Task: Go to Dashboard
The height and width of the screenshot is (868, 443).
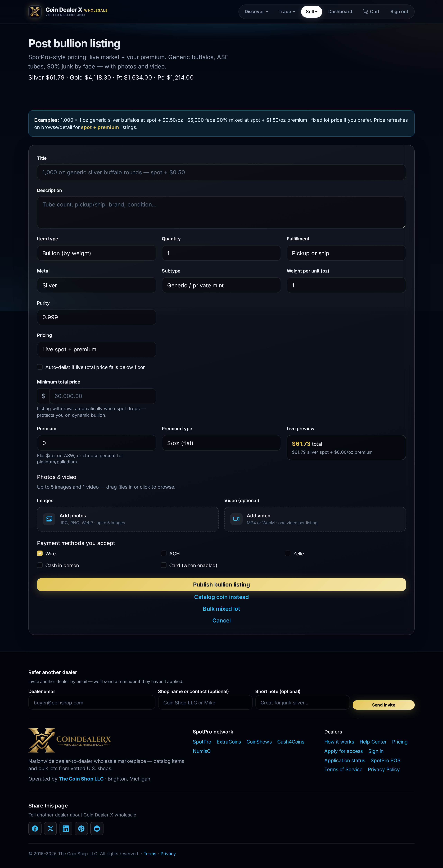Action: click(x=340, y=11)
